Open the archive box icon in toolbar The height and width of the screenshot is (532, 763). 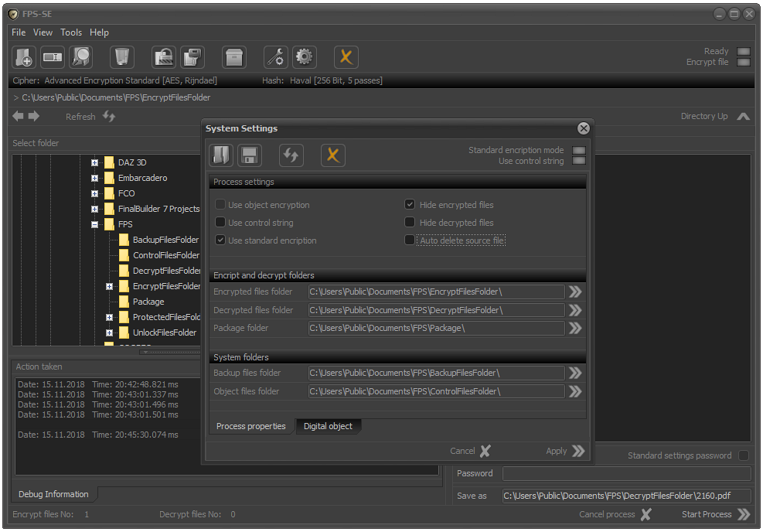[x=233, y=56]
